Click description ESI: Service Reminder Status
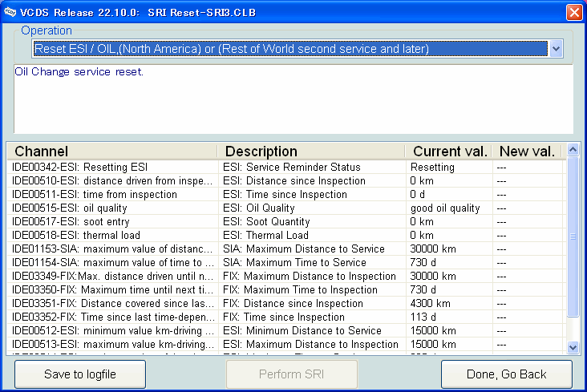This screenshot has width=587, height=392. coord(292,167)
